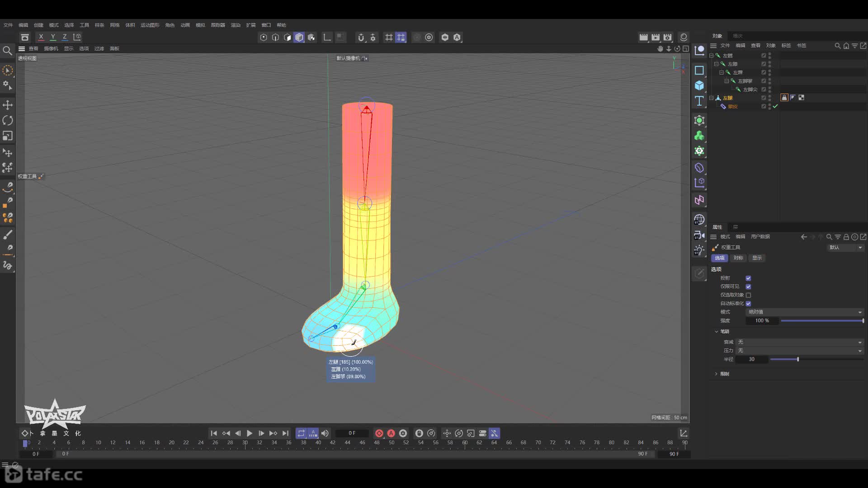
Task: Open render settings clapperboard with gear
Action: tap(667, 37)
